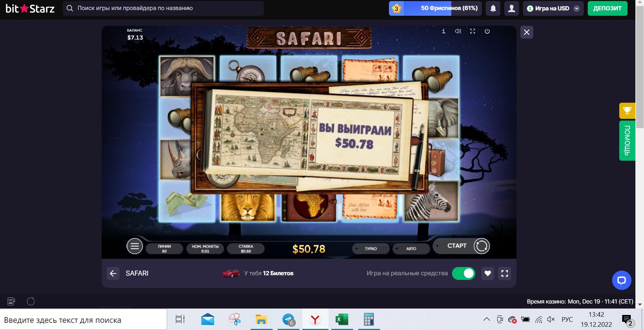Click the spin arrows icon

tap(481, 246)
